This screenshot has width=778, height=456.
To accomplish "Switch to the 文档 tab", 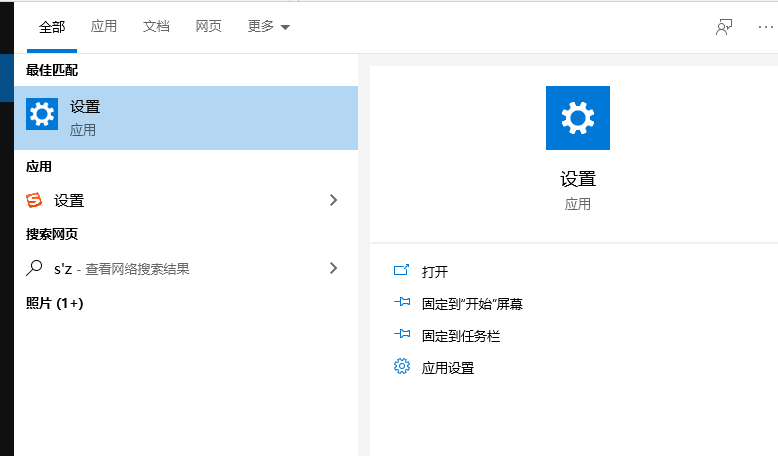I will 156,27.
